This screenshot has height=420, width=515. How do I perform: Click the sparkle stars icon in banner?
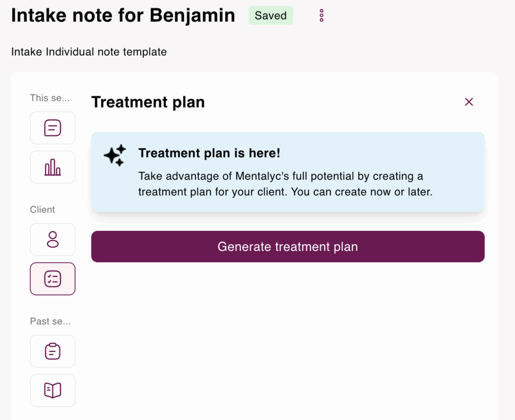[115, 155]
